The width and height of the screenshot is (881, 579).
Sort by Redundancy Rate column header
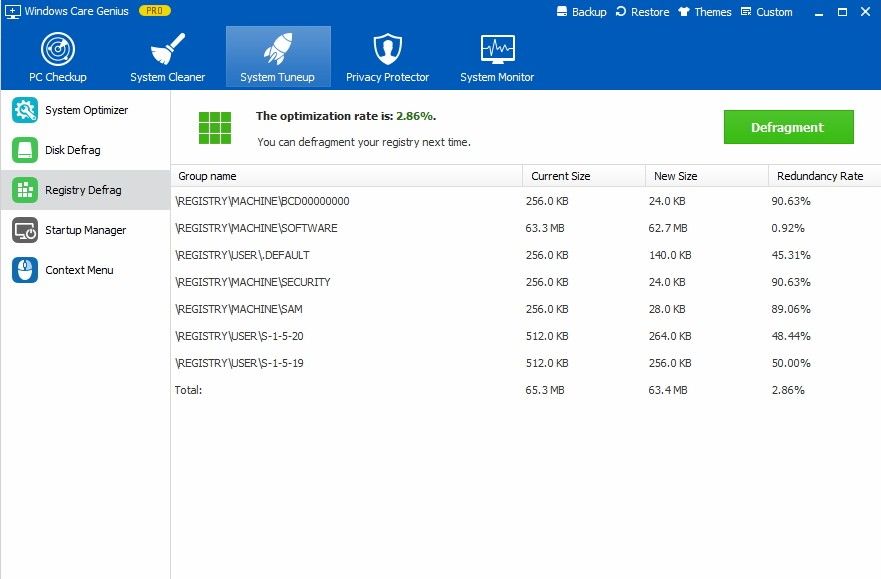tap(824, 176)
